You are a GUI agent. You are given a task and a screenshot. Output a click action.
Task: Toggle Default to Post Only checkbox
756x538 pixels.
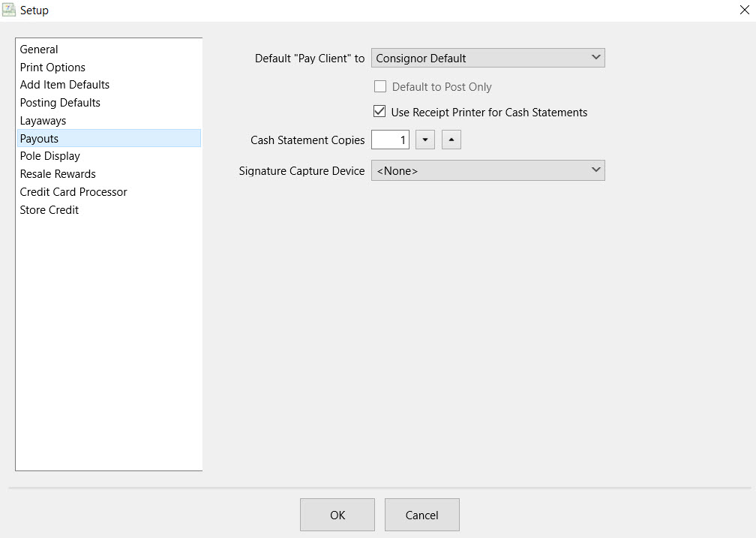coord(380,87)
